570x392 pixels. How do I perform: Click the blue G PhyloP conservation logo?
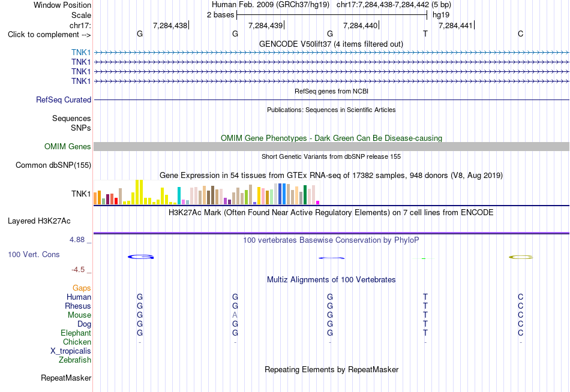click(x=140, y=257)
